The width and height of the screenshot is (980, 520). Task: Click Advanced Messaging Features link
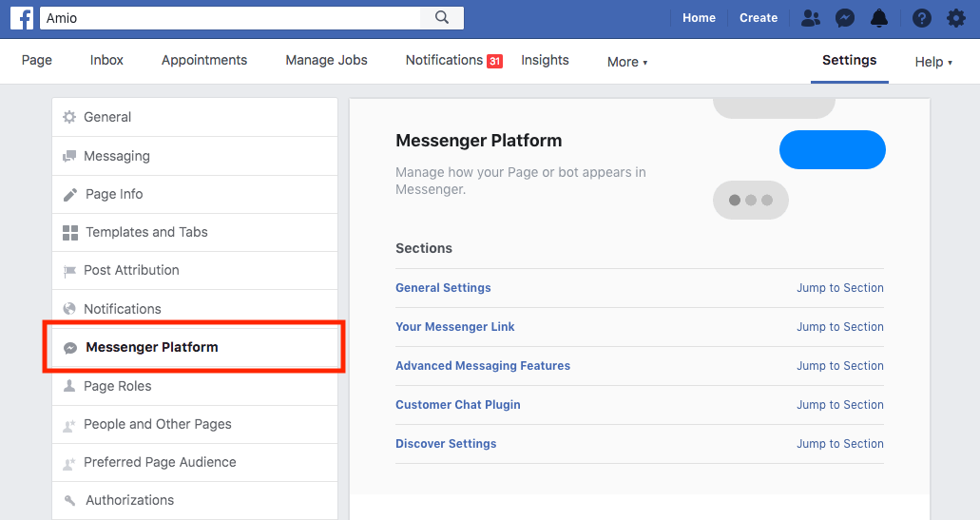(483, 366)
